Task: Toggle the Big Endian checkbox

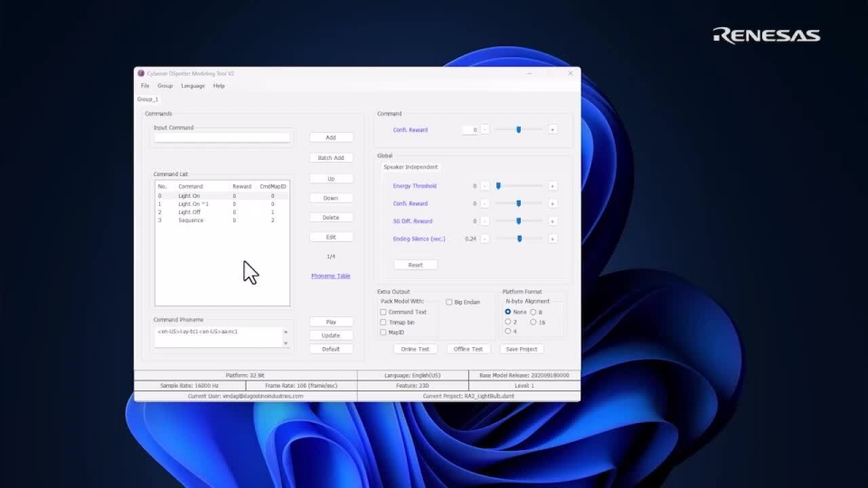Action: [449, 302]
